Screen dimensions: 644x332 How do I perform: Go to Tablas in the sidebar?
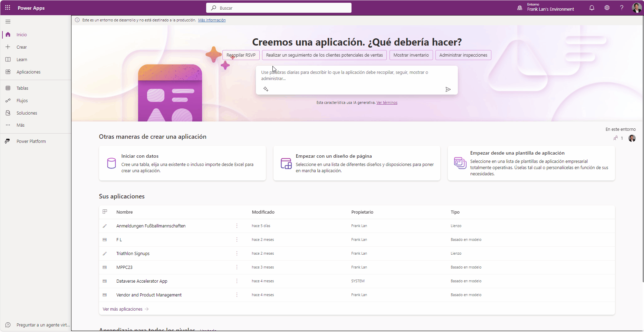22,88
